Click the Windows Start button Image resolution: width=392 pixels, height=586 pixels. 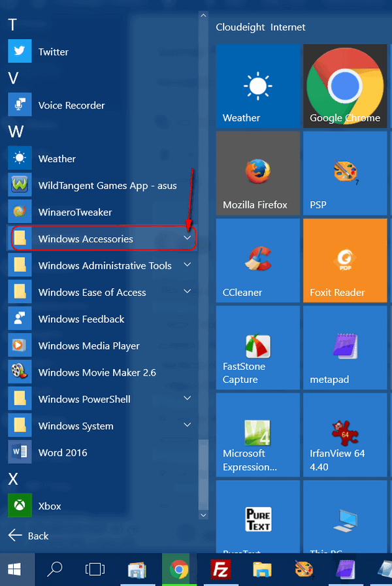[14, 569]
